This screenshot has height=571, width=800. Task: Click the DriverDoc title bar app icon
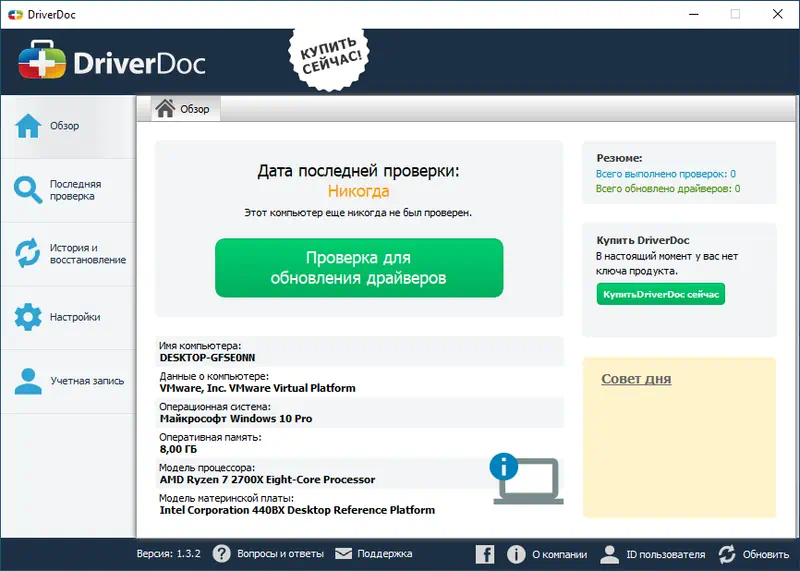[15, 14]
